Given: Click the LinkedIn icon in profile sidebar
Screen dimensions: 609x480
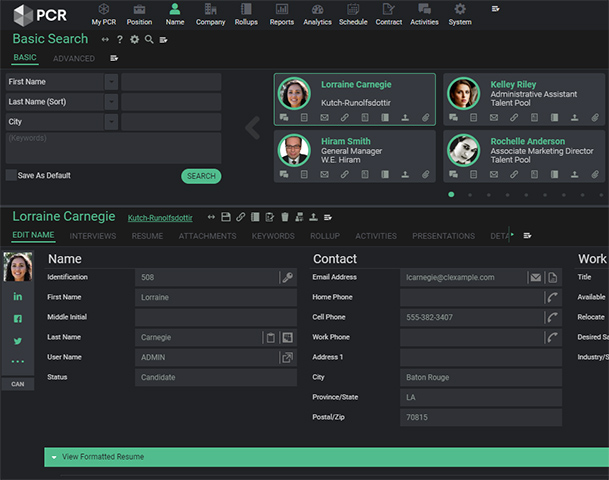Looking at the screenshot, I should point(18,297).
